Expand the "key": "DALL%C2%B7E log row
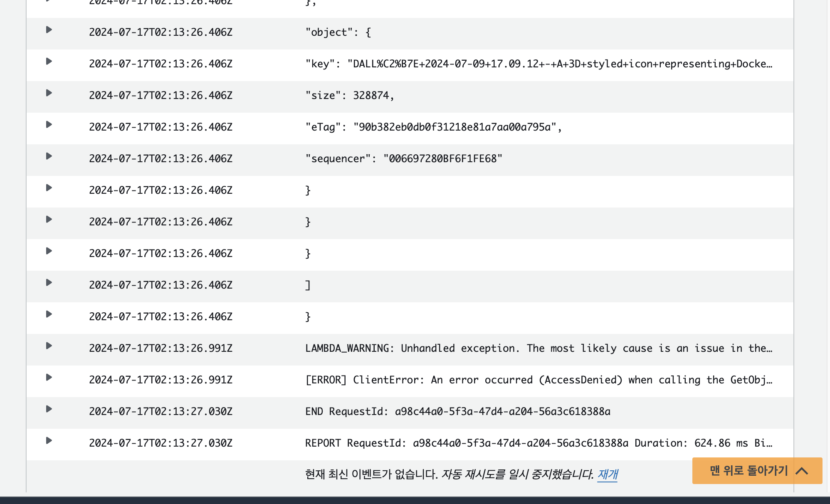 tap(49, 62)
